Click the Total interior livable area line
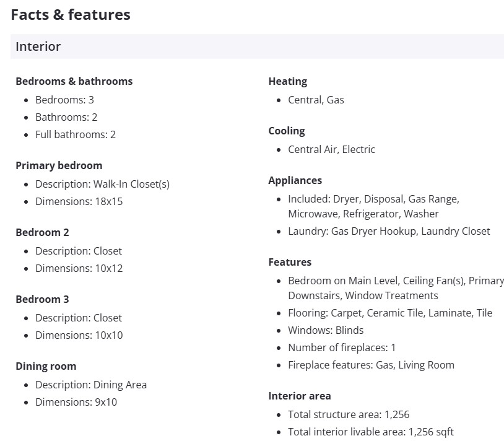504x441 pixels. pos(370,432)
